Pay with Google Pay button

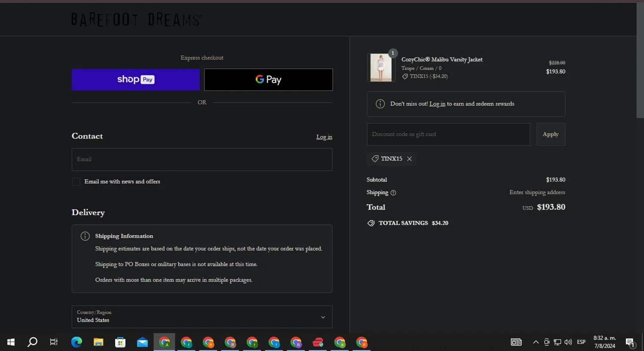point(268,79)
